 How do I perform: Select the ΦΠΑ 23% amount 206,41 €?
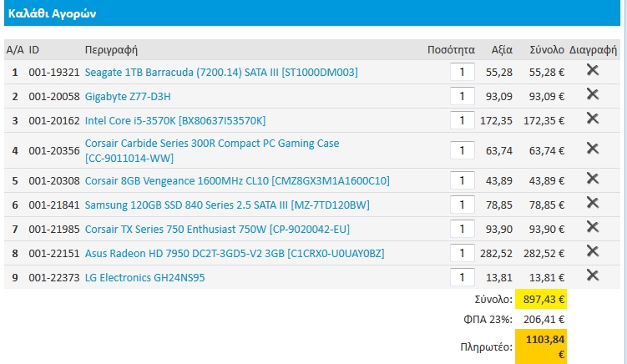coord(544,320)
